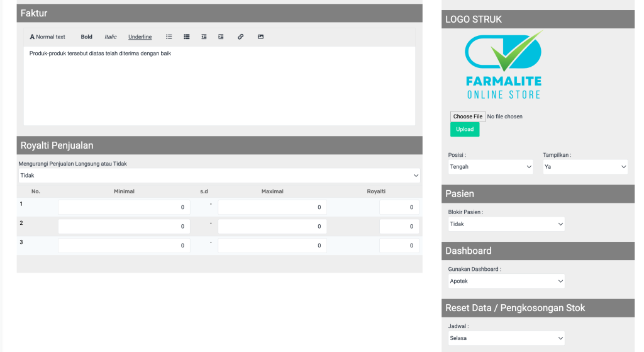This screenshot has width=644, height=352.
Task: Insert a link using the chain icon
Action: [x=240, y=37]
